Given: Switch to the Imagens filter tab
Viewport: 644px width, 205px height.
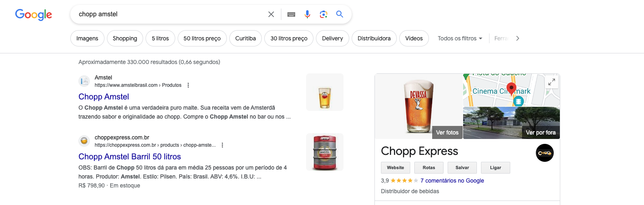Looking at the screenshot, I should coord(87,38).
